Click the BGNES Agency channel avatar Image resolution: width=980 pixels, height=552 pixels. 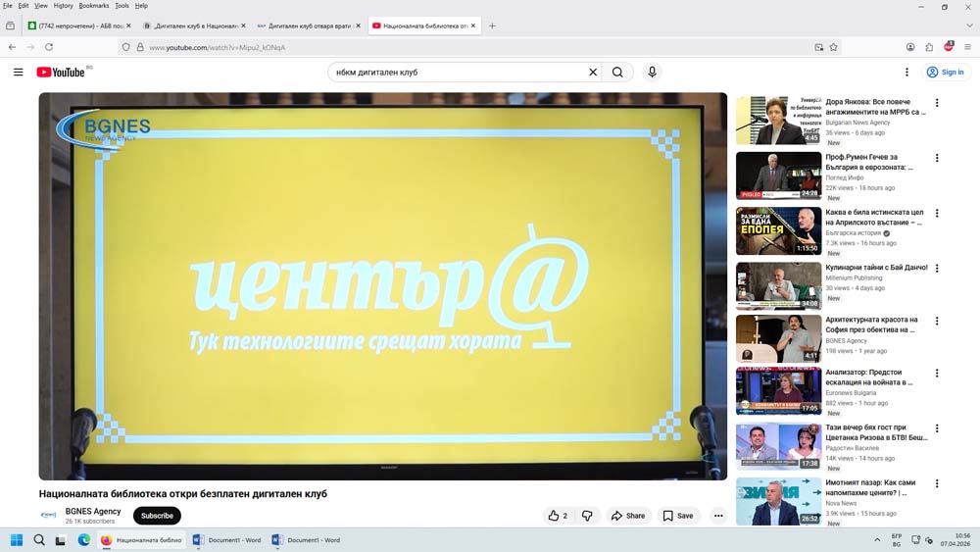coord(48,515)
